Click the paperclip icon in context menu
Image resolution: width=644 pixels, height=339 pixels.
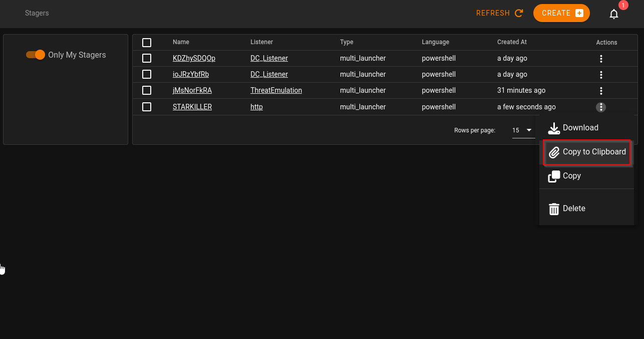point(554,152)
